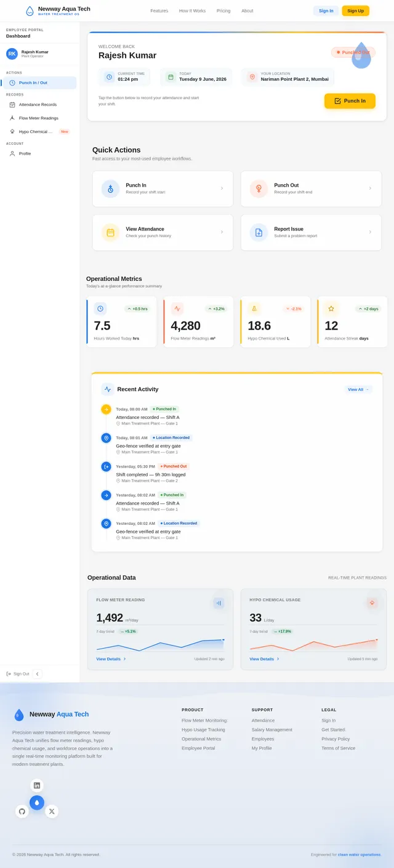The image size is (394, 868).
Task: Click the Report Issue document icon
Action: tap(259, 232)
